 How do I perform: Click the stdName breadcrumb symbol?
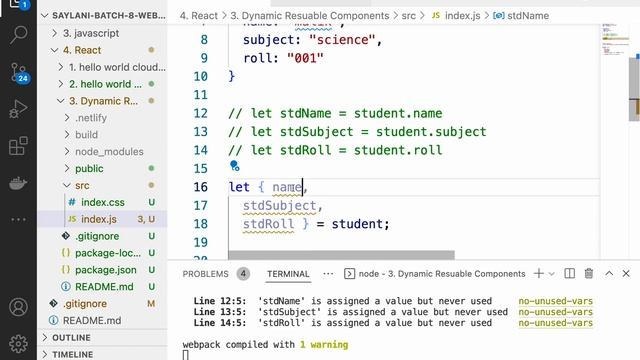(521, 16)
